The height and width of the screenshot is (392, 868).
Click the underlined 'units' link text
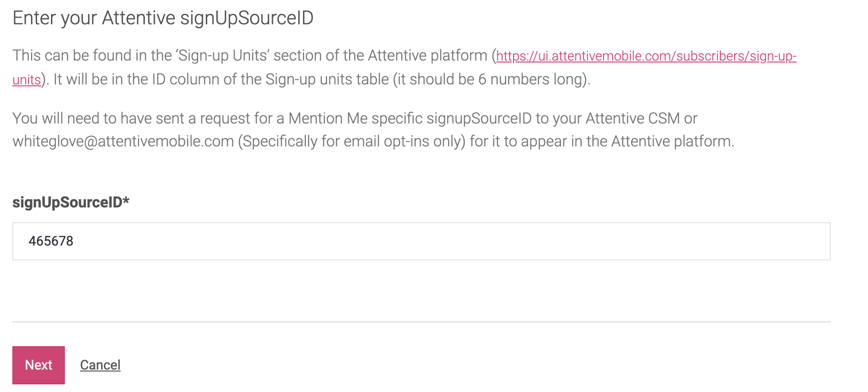click(27, 80)
